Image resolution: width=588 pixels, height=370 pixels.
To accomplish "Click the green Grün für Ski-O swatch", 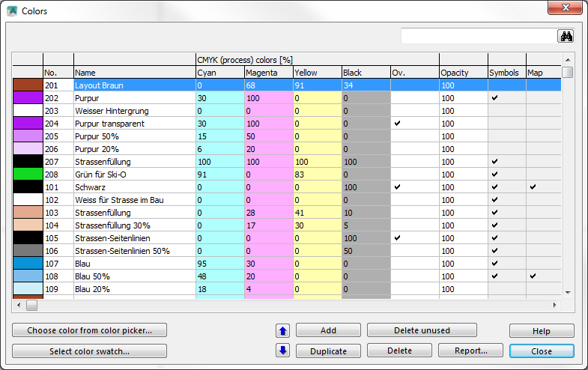I will pyautogui.click(x=28, y=175).
